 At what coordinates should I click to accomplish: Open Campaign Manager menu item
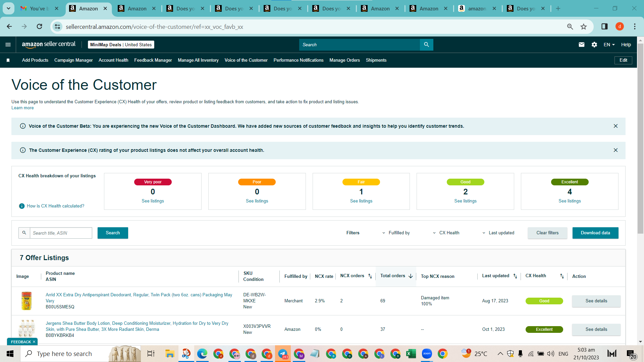[73, 60]
